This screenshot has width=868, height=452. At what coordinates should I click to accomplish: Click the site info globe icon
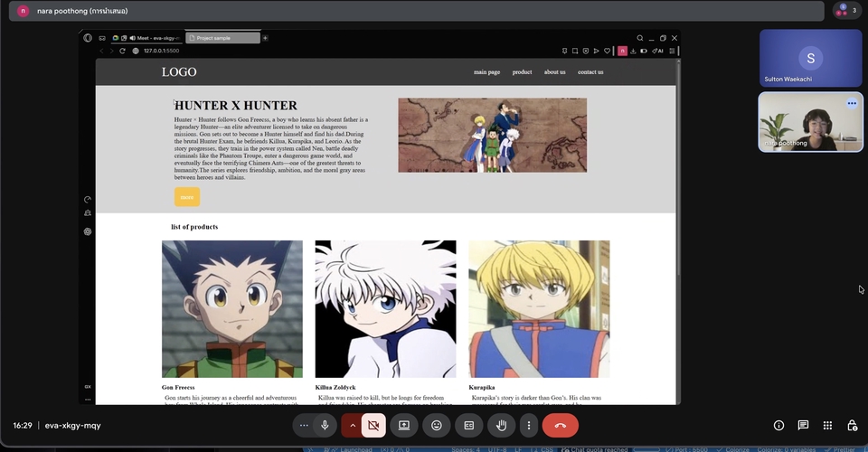pos(136,51)
